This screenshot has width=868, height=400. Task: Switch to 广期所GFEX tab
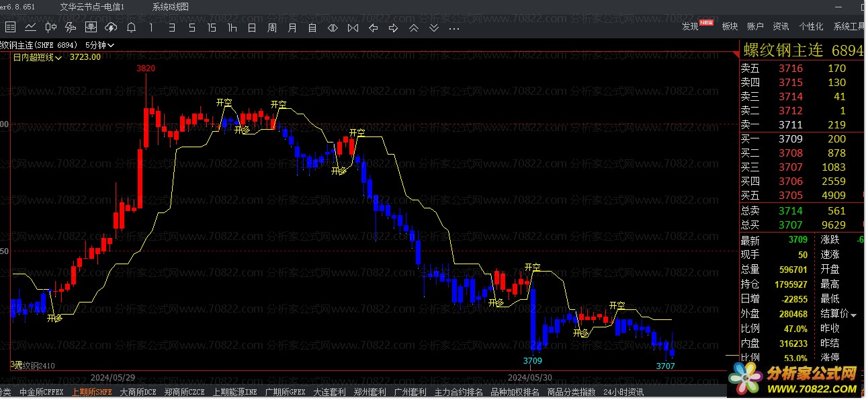286,392
